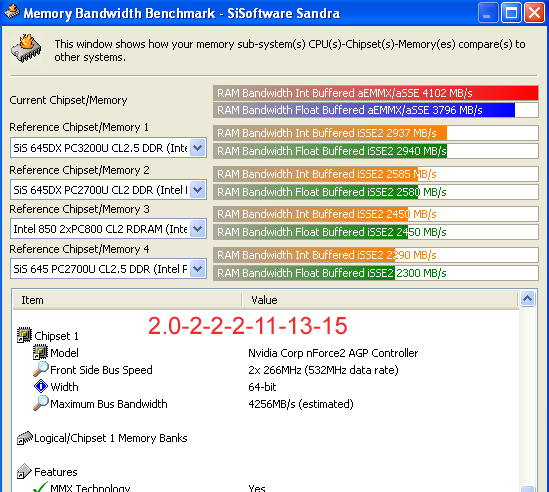This screenshot has width=549, height=492.
Task: Click the green Float Buffered 2940 MB/s bar
Action: coord(375,151)
